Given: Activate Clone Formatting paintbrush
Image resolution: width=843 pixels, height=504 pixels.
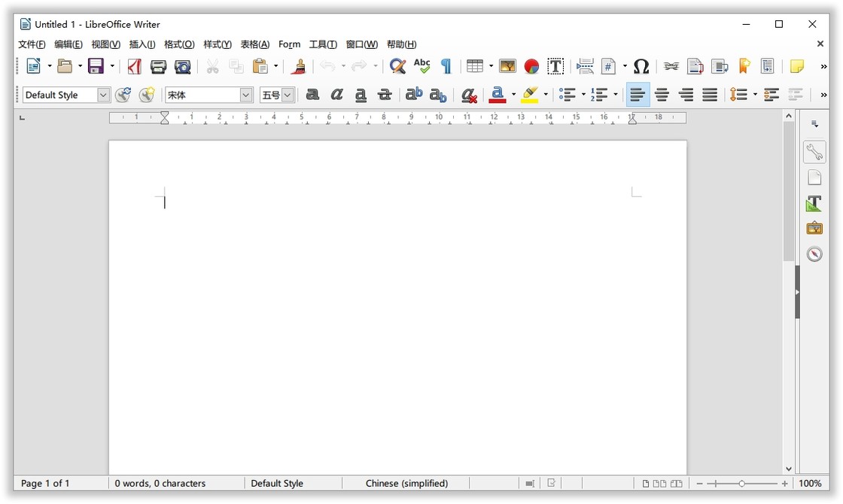Looking at the screenshot, I should coord(298,66).
